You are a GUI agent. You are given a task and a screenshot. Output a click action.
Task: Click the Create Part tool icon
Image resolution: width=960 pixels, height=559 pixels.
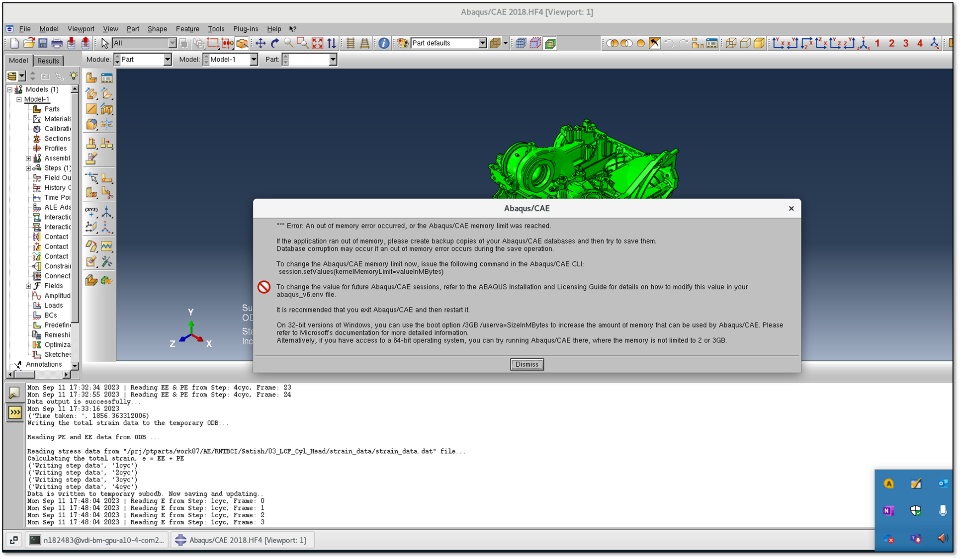pos(91,78)
